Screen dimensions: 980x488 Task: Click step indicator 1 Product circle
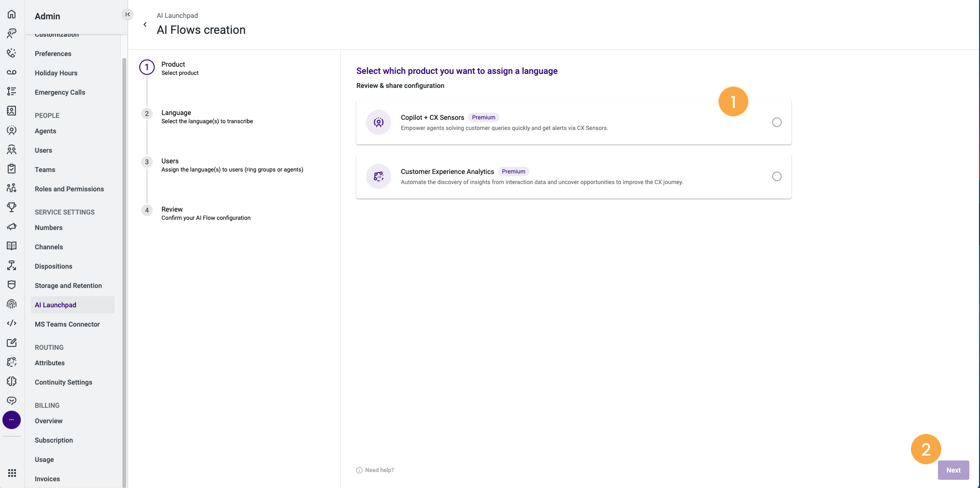(146, 67)
